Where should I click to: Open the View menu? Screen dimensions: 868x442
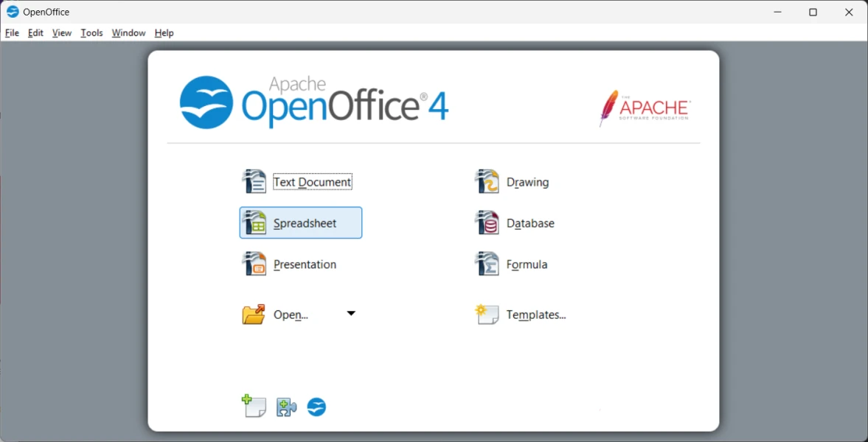click(62, 33)
